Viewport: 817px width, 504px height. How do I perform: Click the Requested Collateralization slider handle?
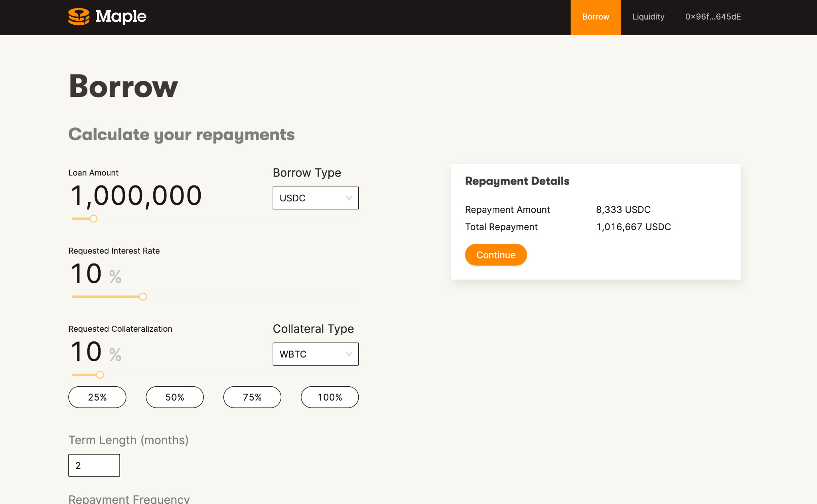100,375
